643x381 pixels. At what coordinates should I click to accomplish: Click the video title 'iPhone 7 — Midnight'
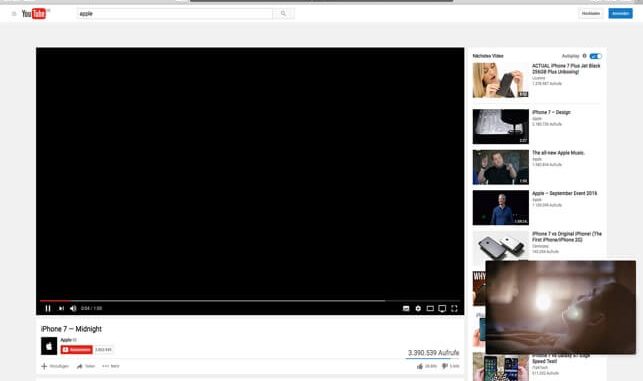tap(71, 329)
